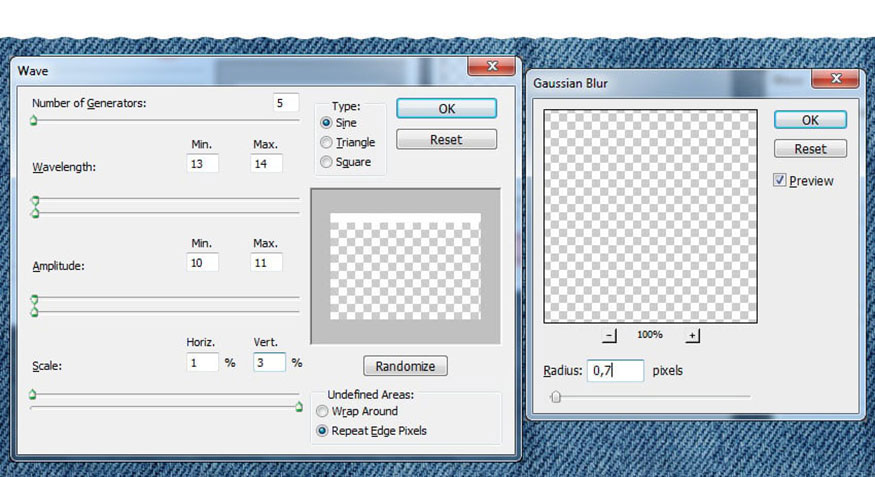Click OK in the Wave dialog
This screenshot has width=875, height=477.
pyautogui.click(x=446, y=109)
